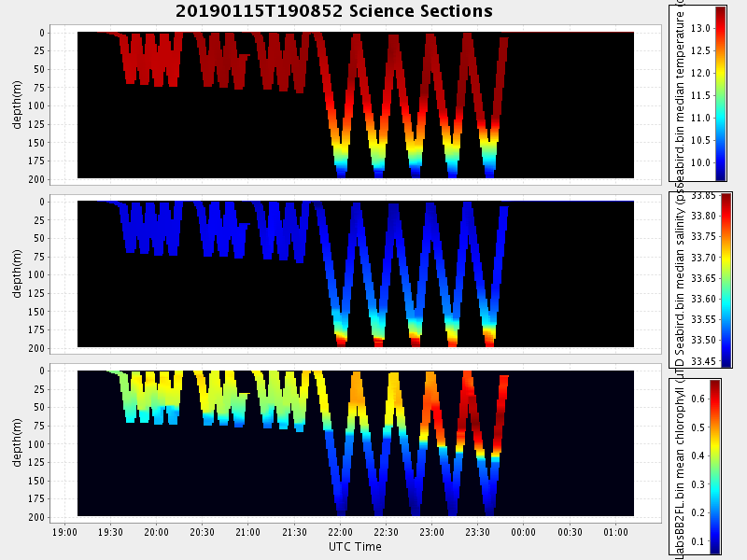Select the top panel's depth(m) axis label
747x560 pixels.
point(17,105)
